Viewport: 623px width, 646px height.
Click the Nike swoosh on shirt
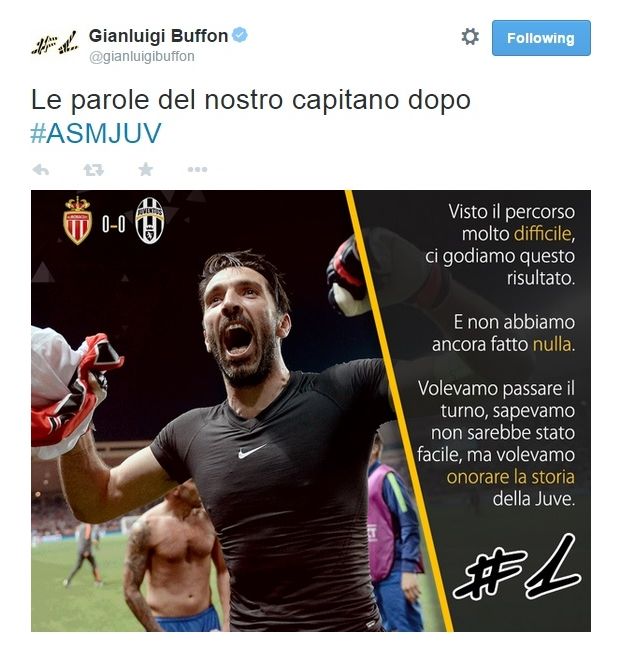point(252,451)
